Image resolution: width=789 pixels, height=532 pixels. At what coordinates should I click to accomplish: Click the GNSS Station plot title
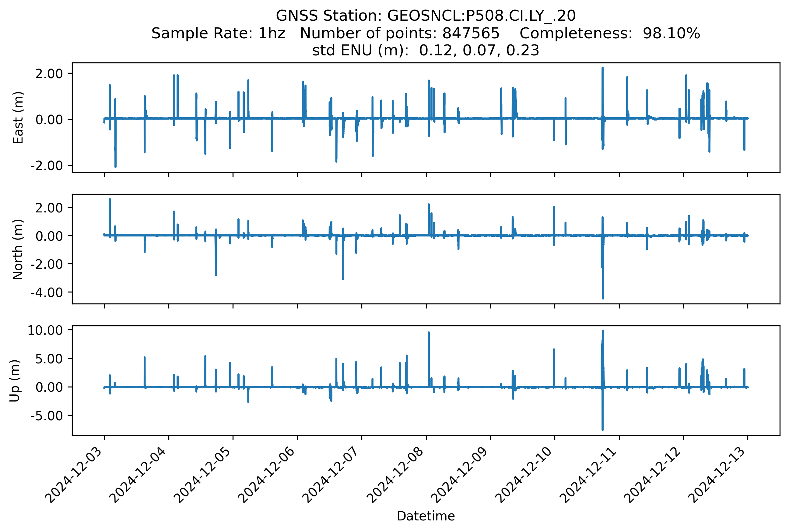pyautogui.click(x=426, y=16)
